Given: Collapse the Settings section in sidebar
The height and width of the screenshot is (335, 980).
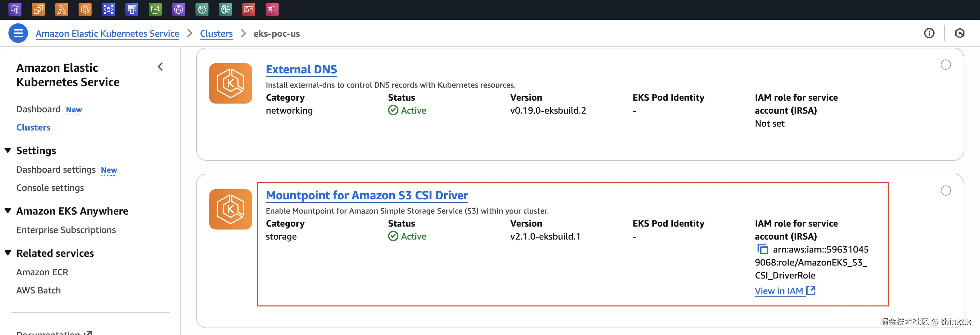Looking at the screenshot, I should [8, 151].
